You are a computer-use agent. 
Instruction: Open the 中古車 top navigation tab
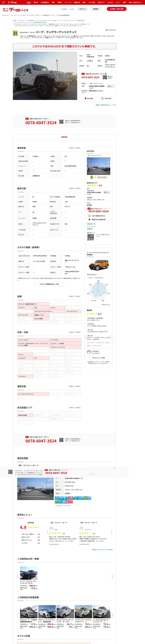(29, 2)
